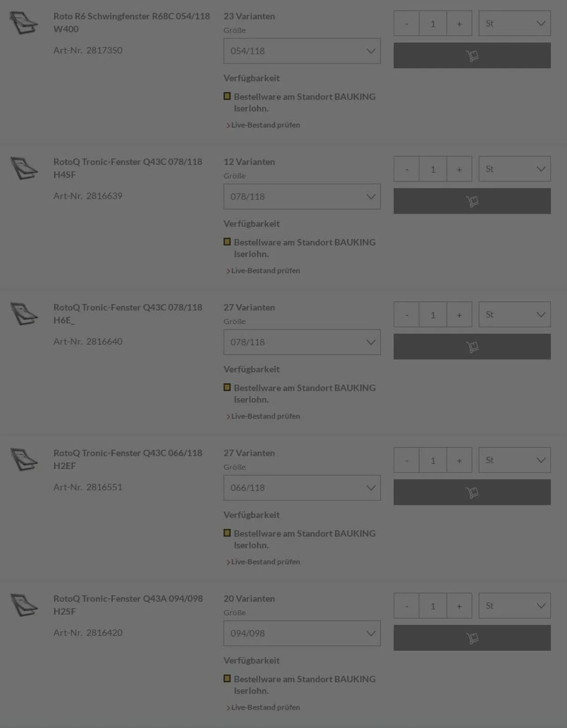
Task: Click quantity field for RotoQ Q43A 094/098
Action: (433, 606)
